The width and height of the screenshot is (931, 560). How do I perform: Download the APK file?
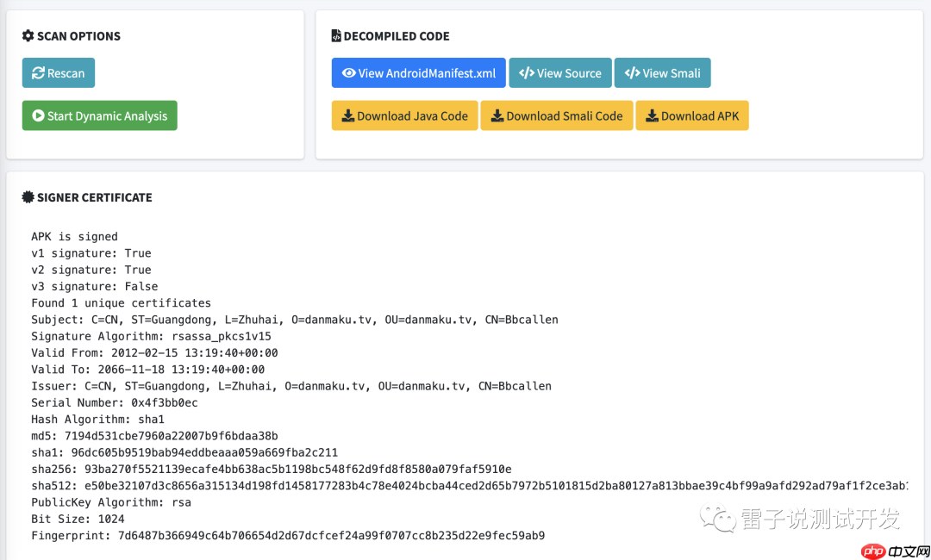pos(691,115)
